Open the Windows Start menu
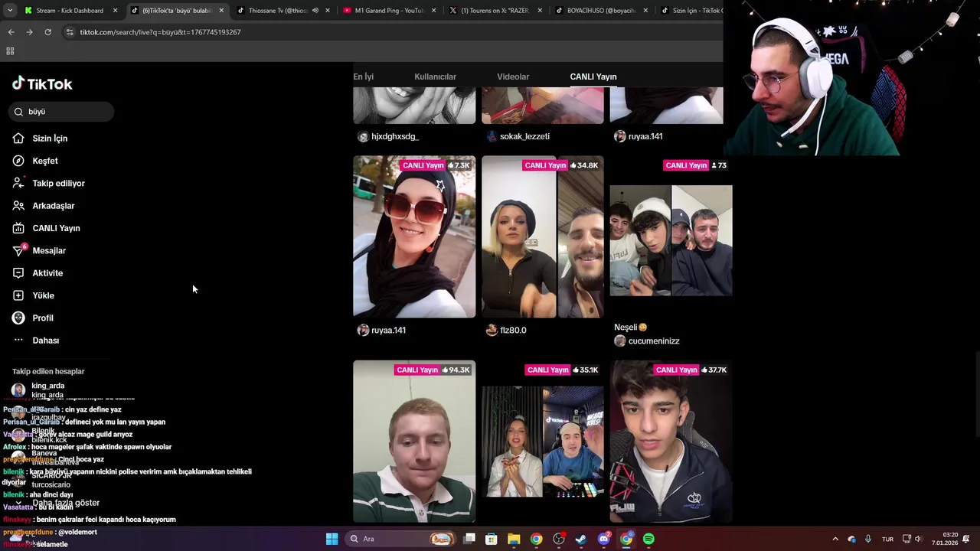This screenshot has width=980, height=551. [332, 539]
